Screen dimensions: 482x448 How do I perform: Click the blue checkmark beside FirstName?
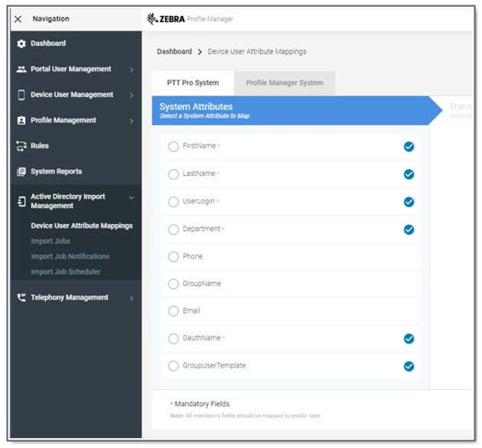pos(409,147)
